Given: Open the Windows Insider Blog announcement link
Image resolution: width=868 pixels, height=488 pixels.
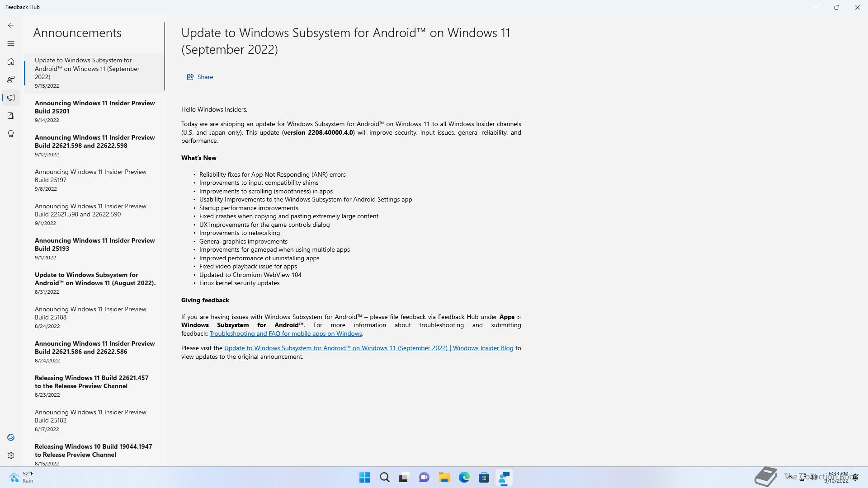Looking at the screenshot, I should coord(368,348).
